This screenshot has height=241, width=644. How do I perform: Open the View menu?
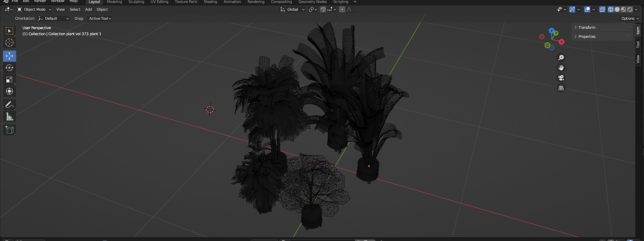pyautogui.click(x=60, y=10)
